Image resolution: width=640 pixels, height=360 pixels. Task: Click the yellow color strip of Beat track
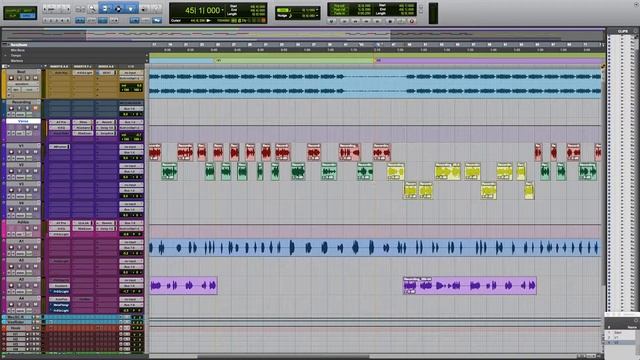point(4,84)
